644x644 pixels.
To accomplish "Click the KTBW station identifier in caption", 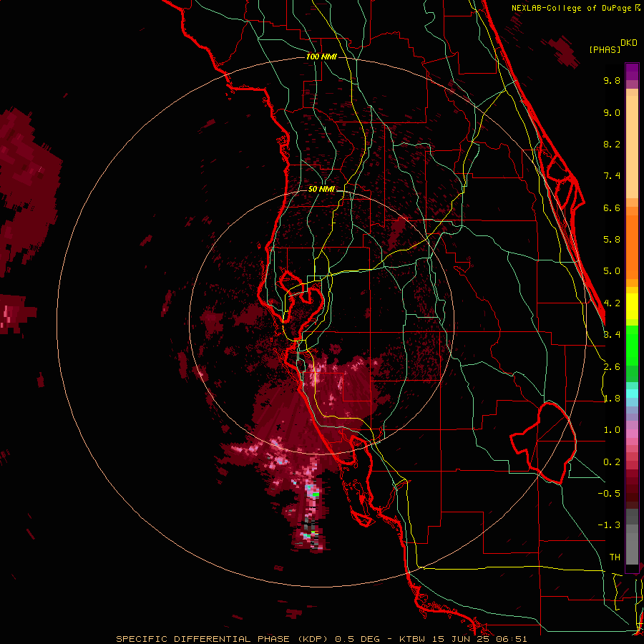I will pos(414,639).
